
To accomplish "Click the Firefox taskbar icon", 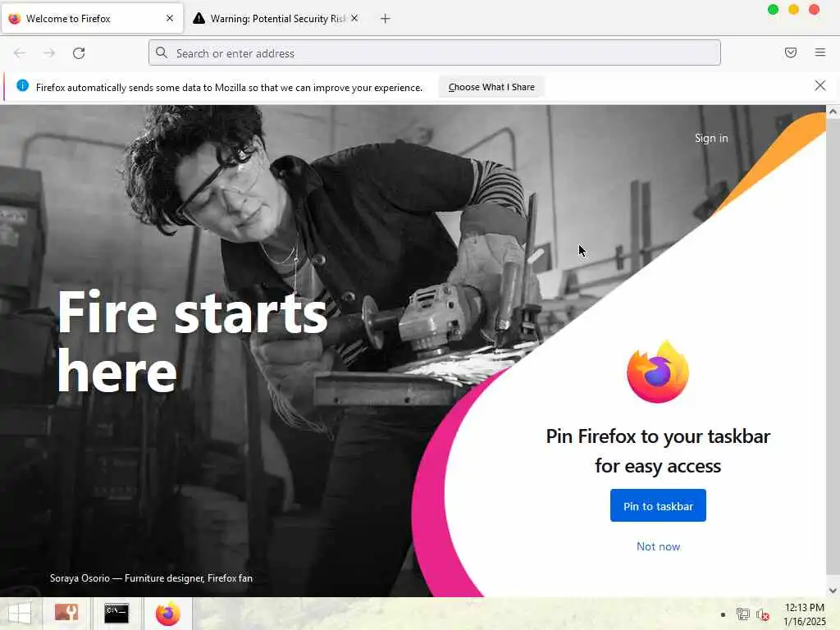I will (167, 614).
